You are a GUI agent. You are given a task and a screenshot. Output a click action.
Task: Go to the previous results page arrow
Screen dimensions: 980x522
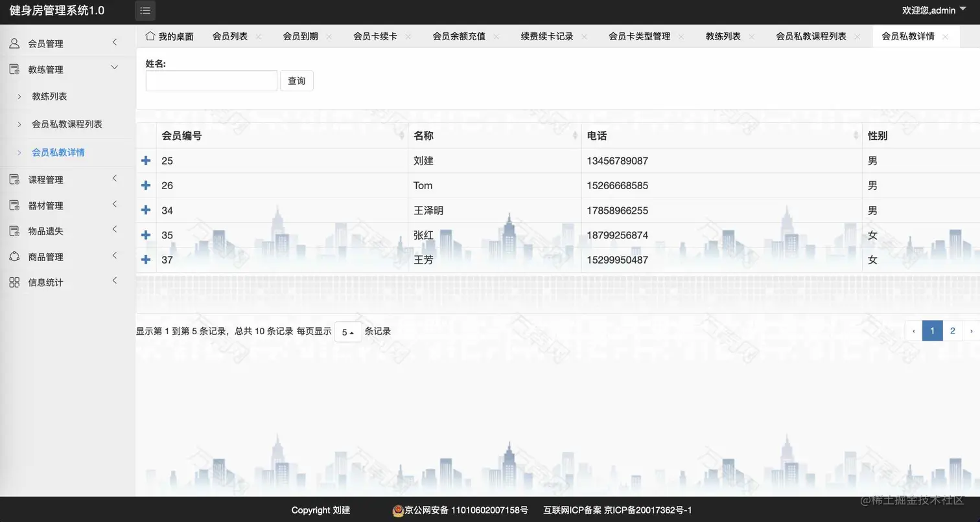[x=914, y=331]
